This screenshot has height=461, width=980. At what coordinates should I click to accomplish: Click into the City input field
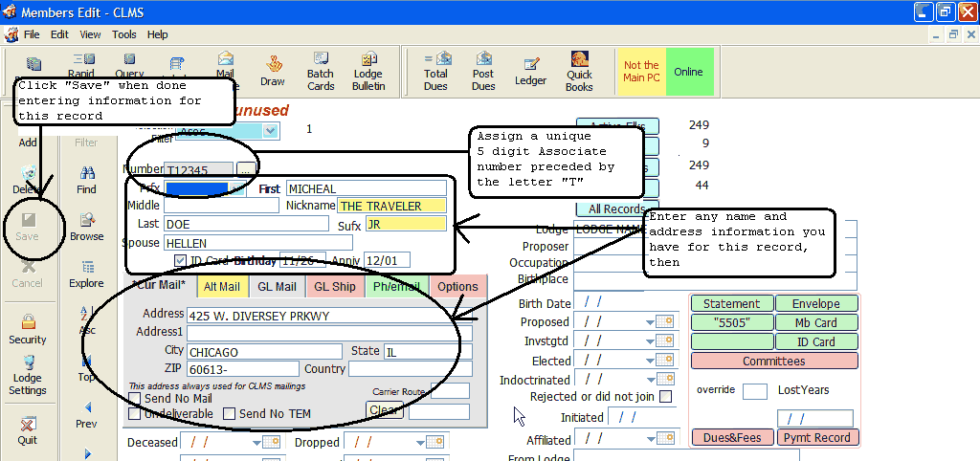click(x=264, y=352)
